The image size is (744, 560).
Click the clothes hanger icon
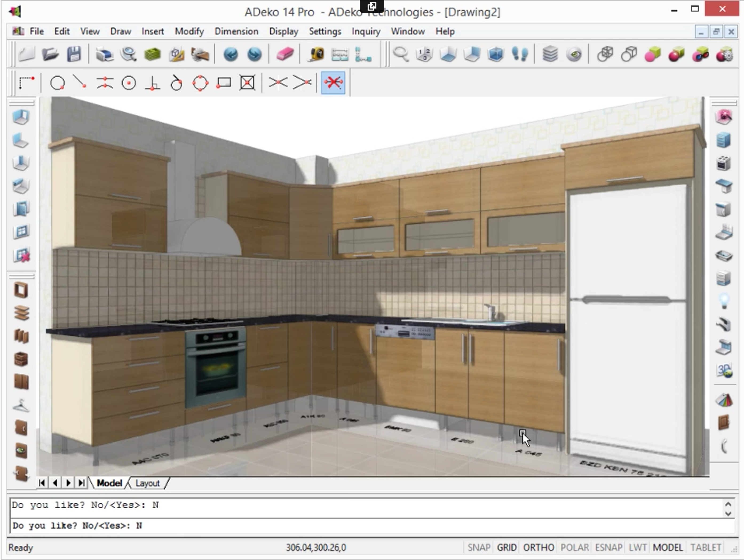pyautogui.click(x=21, y=405)
